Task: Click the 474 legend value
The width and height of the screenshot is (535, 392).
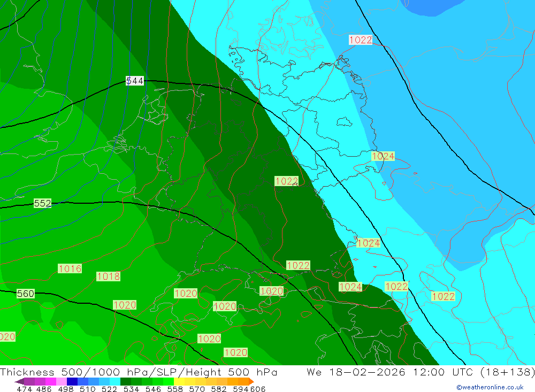Action: tap(24, 389)
